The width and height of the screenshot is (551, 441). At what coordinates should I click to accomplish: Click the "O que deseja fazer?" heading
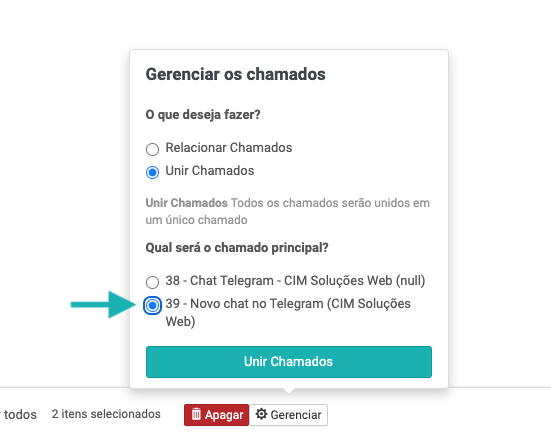pos(203,115)
